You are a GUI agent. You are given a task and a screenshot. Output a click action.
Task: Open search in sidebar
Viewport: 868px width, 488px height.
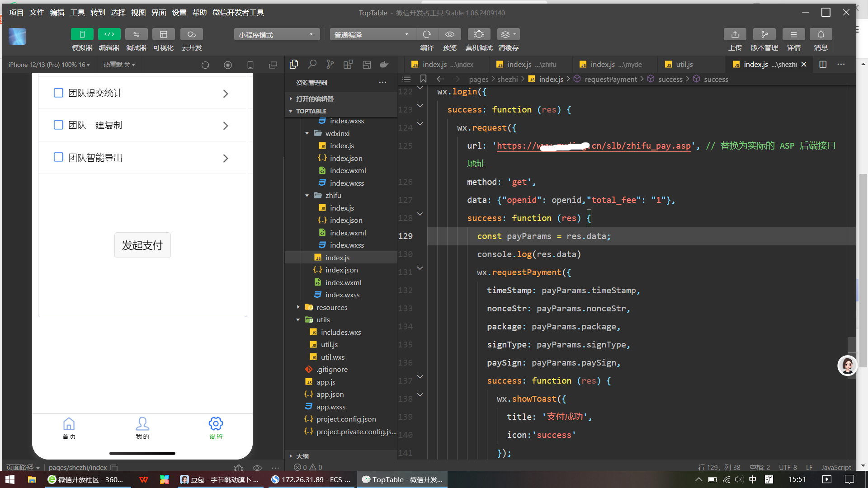pos(312,65)
